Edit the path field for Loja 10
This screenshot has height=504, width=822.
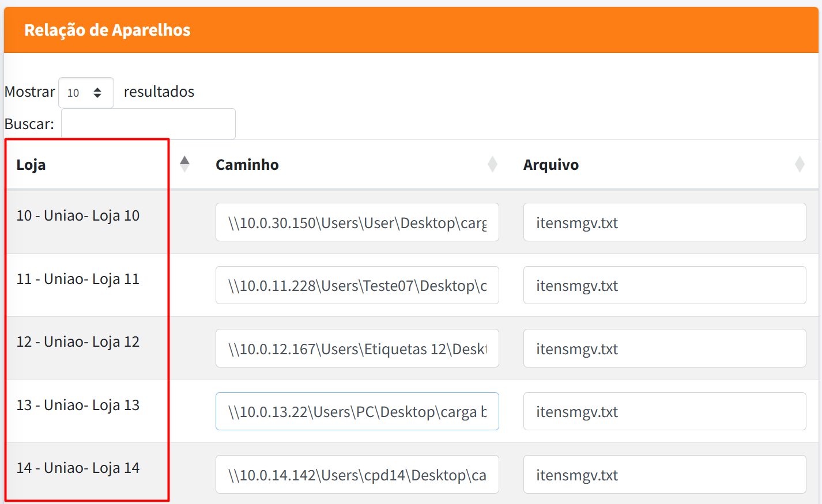pos(357,222)
